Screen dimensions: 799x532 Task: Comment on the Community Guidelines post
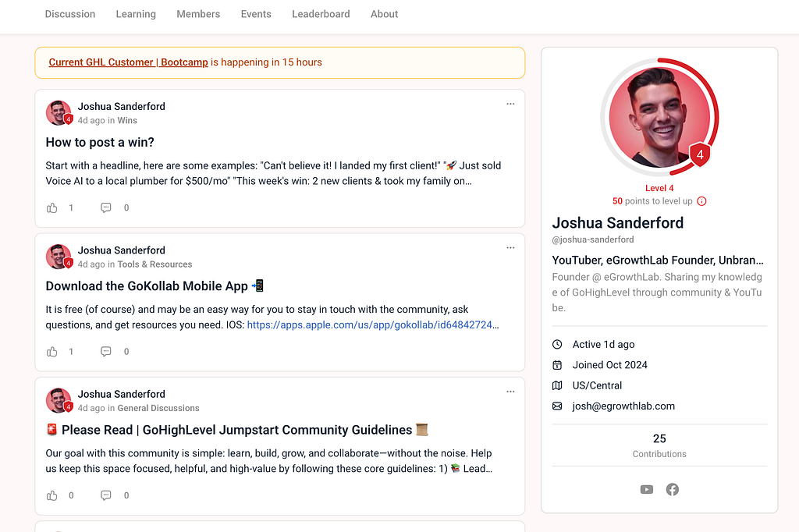pyautogui.click(x=106, y=495)
